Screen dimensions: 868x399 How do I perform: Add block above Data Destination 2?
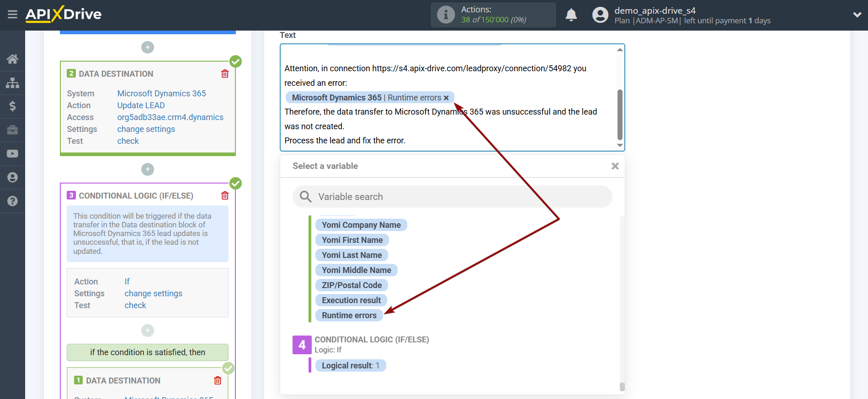click(x=148, y=47)
